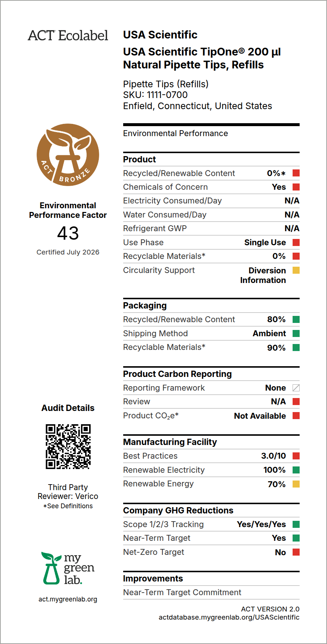Click the Near-Term Target Commitment improvement
Image resolution: width=327 pixels, height=644 pixels.
182,592
